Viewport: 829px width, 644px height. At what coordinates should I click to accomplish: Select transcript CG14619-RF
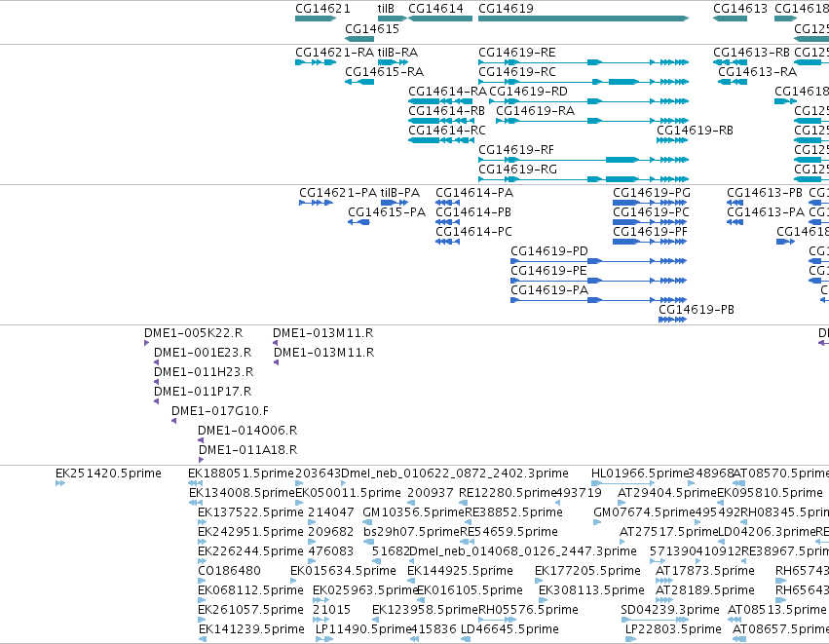click(x=584, y=160)
